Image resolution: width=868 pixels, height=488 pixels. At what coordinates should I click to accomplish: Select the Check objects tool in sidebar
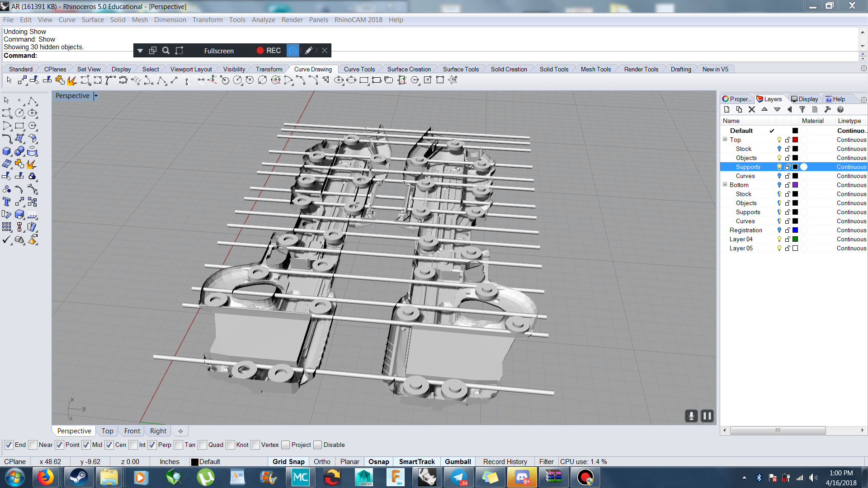pyautogui.click(x=7, y=239)
